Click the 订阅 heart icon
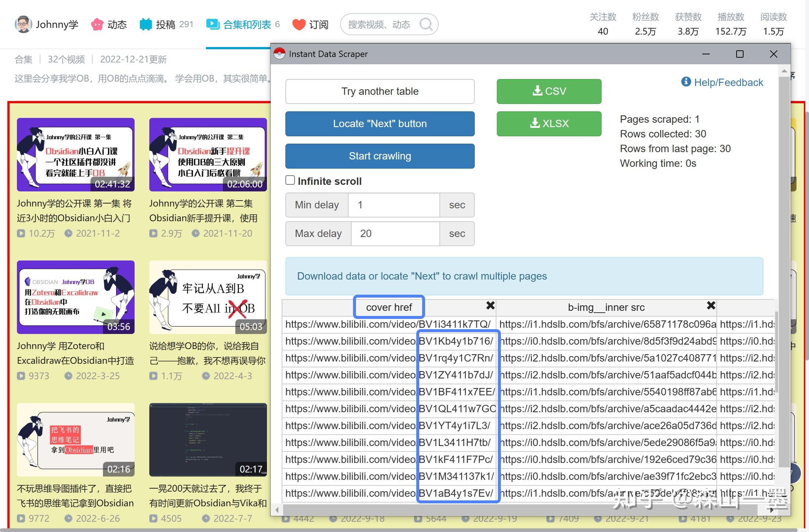 pos(299,25)
